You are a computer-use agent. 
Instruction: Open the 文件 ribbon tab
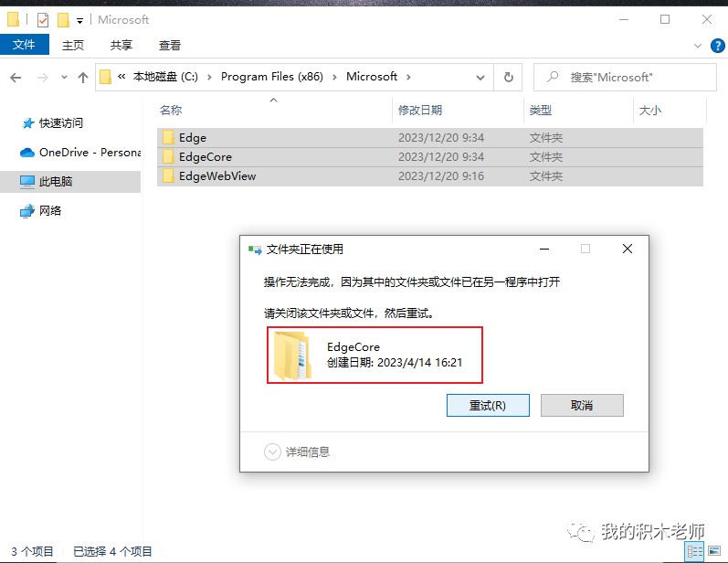point(24,45)
